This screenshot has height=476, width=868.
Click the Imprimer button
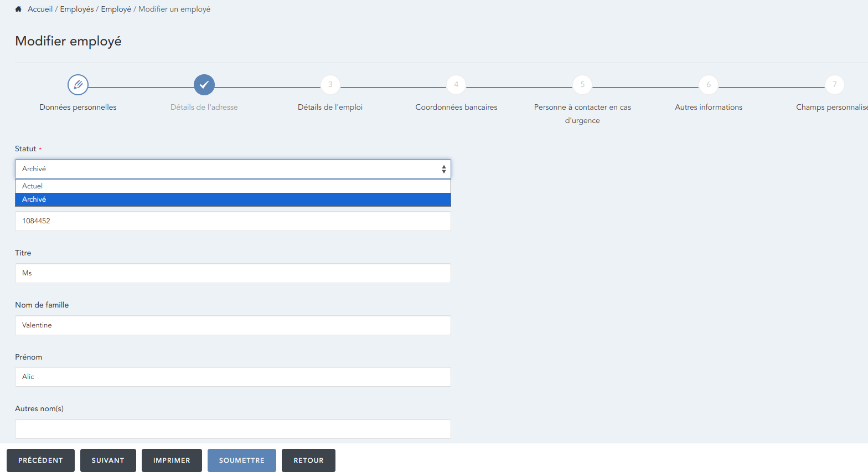172,460
